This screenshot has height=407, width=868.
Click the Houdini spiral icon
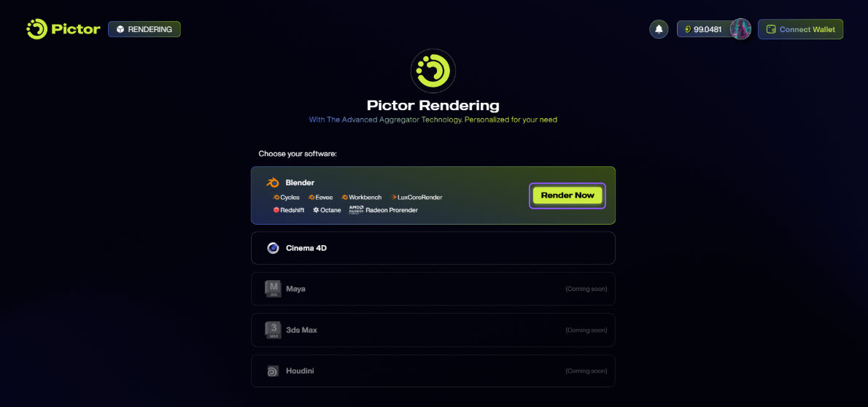coord(273,371)
